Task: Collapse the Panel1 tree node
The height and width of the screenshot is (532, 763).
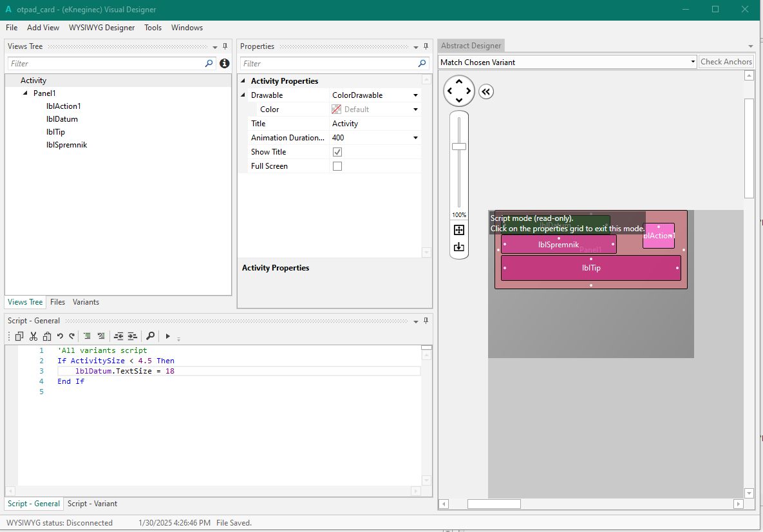Action: [x=26, y=93]
